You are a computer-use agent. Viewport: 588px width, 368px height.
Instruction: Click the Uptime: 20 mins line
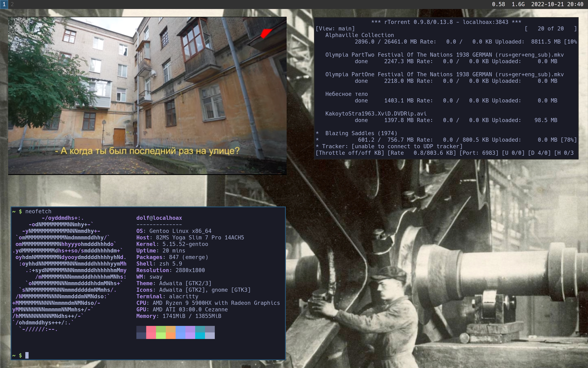(161, 251)
